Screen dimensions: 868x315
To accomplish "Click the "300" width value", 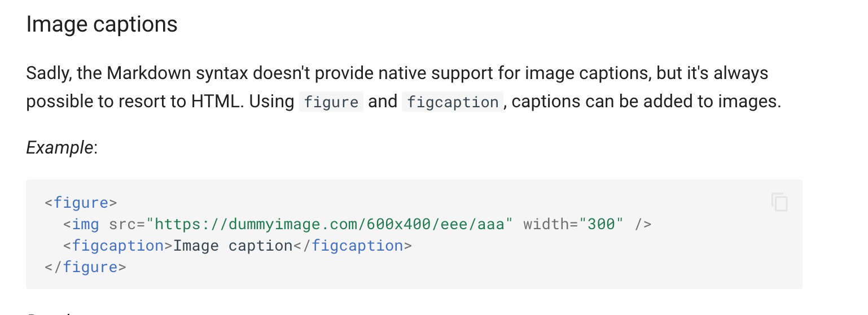I will pos(601,224).
